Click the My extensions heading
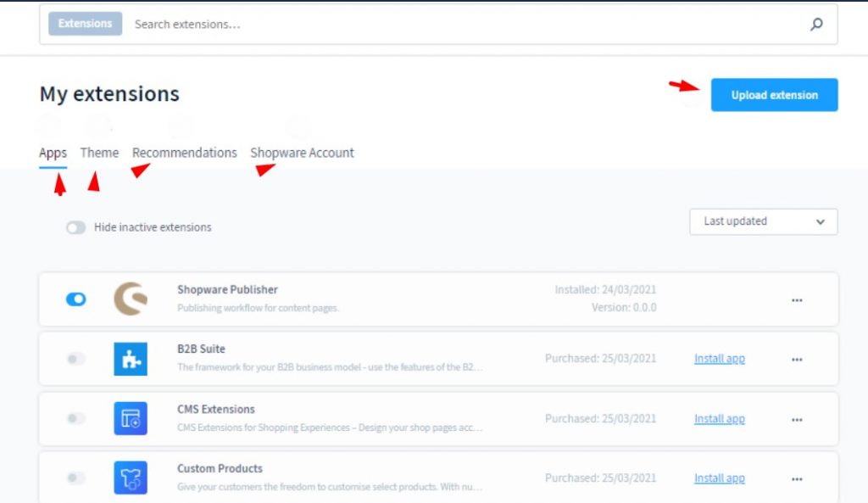 pyautogui.click(x=109, y=94)
